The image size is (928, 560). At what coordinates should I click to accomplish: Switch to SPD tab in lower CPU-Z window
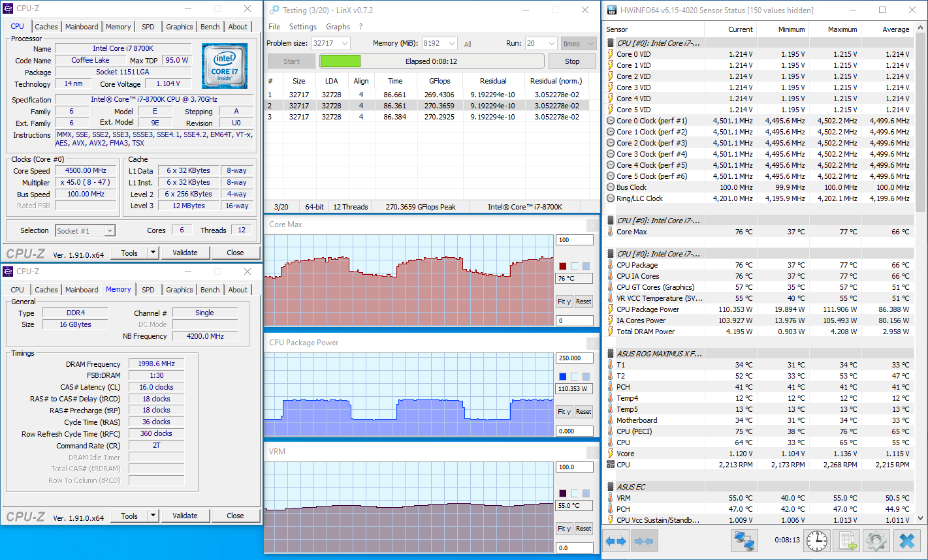tap(148, 290)
